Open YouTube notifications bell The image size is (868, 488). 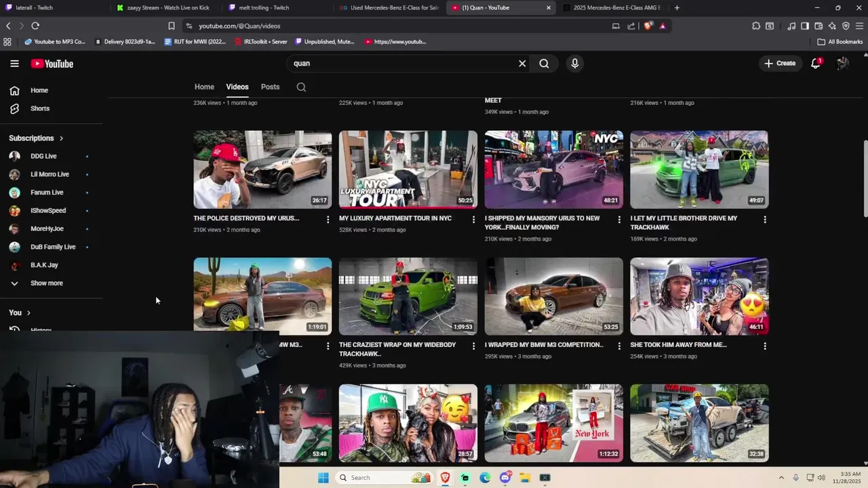(x=816, y=64)
